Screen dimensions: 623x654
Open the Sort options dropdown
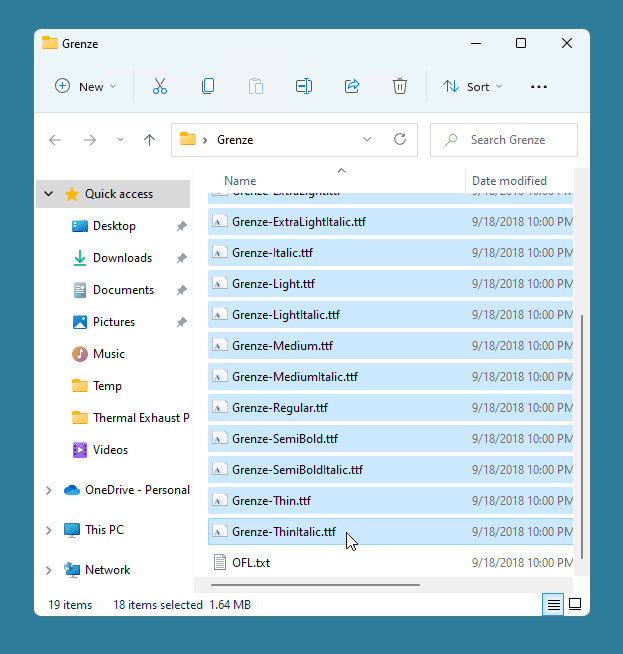pos(472,87)
